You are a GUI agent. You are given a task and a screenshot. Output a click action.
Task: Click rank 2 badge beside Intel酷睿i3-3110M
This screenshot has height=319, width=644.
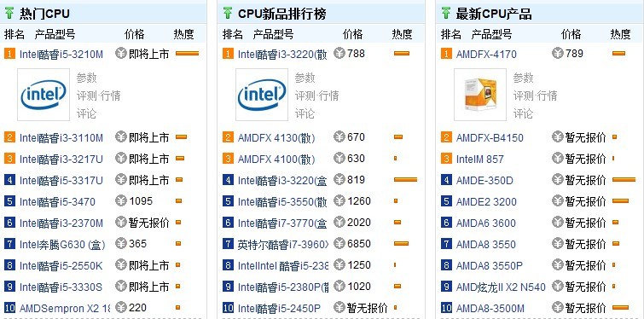click(x=10, y=137)
